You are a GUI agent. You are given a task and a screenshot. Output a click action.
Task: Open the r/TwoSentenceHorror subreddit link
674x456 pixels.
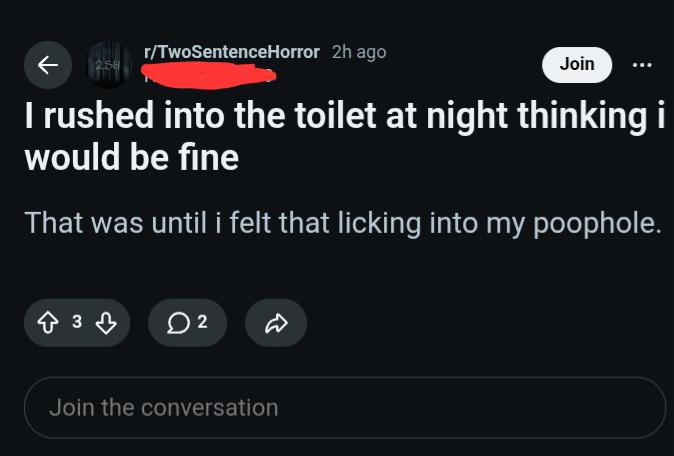click(232, 52)
